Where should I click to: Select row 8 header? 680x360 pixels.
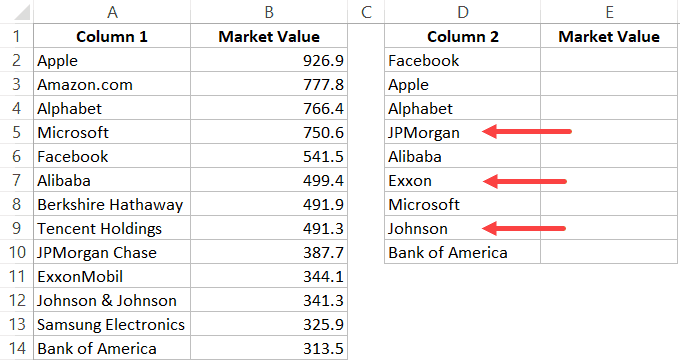pyautogui.click(x=16, y=204)
